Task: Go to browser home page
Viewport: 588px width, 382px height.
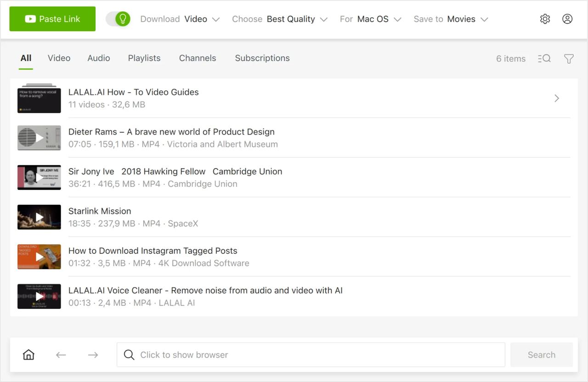Action: click(28, 354)
